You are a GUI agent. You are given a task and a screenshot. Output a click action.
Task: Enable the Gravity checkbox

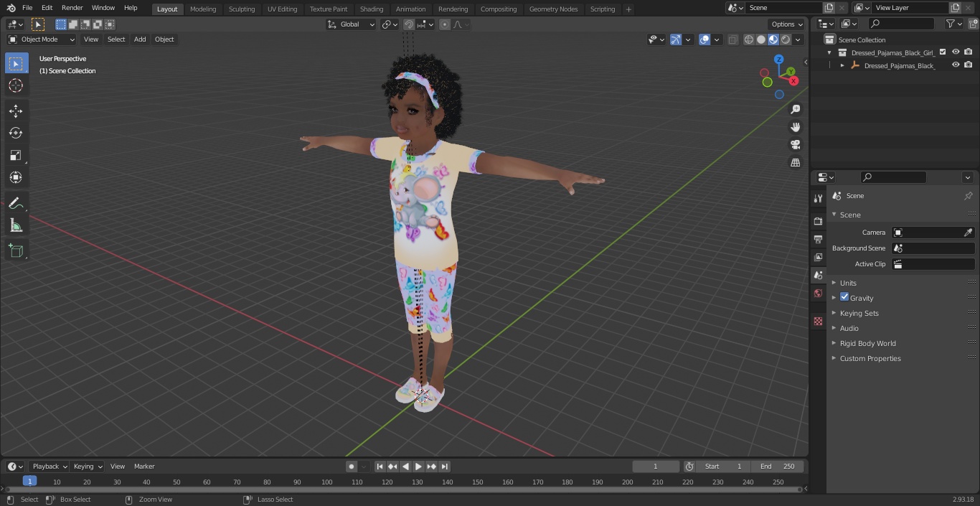[844, 297]
